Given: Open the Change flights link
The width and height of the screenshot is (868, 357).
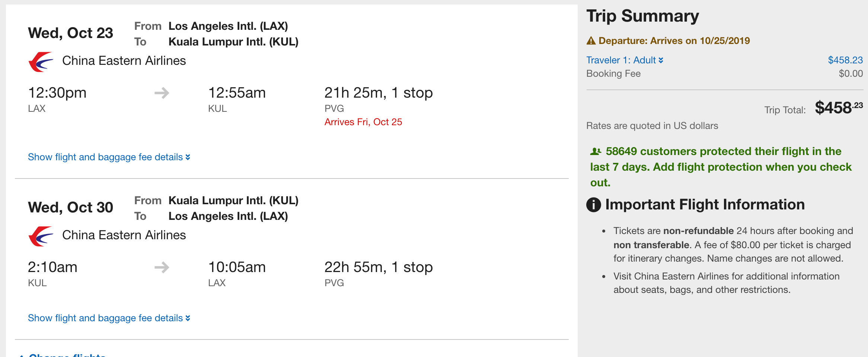Looking at the screenshot, I should click(67, 355).
